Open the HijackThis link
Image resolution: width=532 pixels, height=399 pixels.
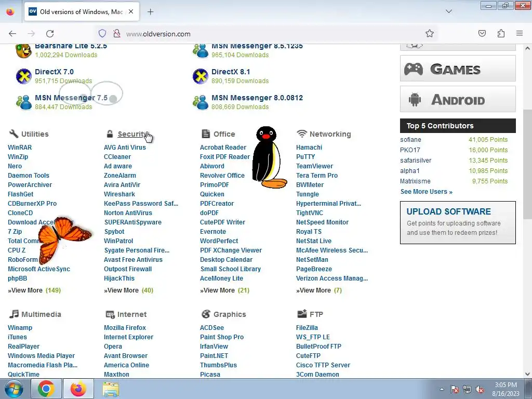119,278
